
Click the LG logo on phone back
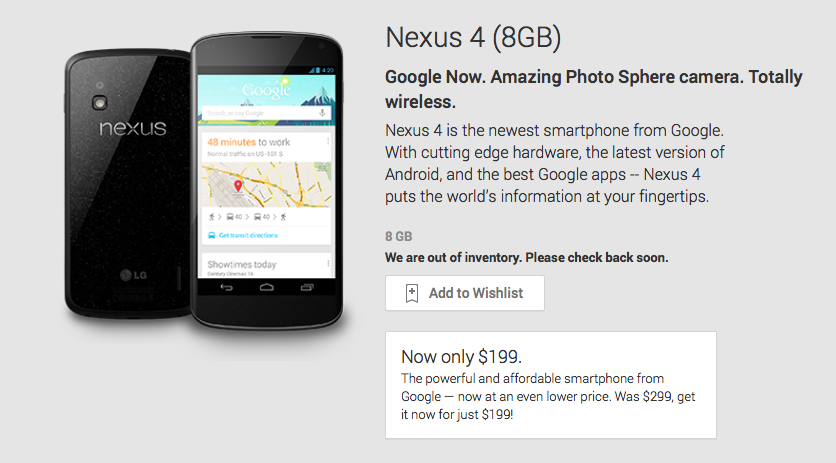click(x=133, y=275)
